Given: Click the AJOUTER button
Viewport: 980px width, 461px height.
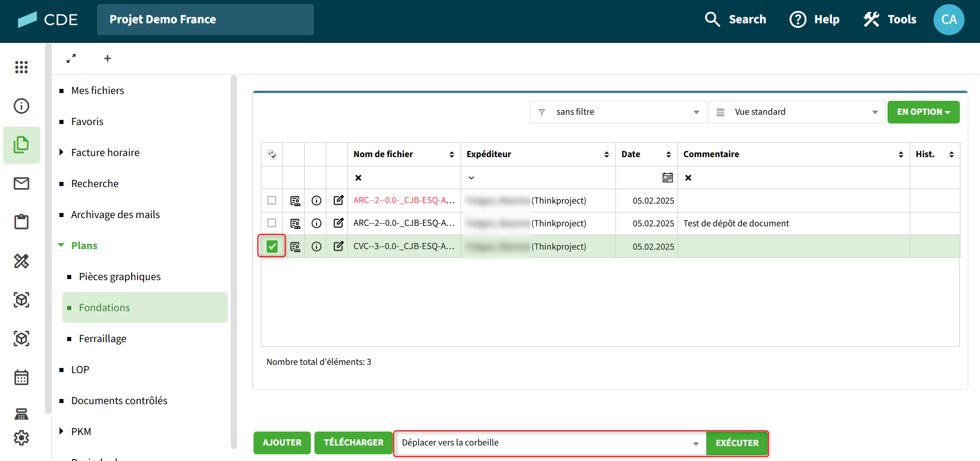Looking at the screenshot, I should (282, 443).
